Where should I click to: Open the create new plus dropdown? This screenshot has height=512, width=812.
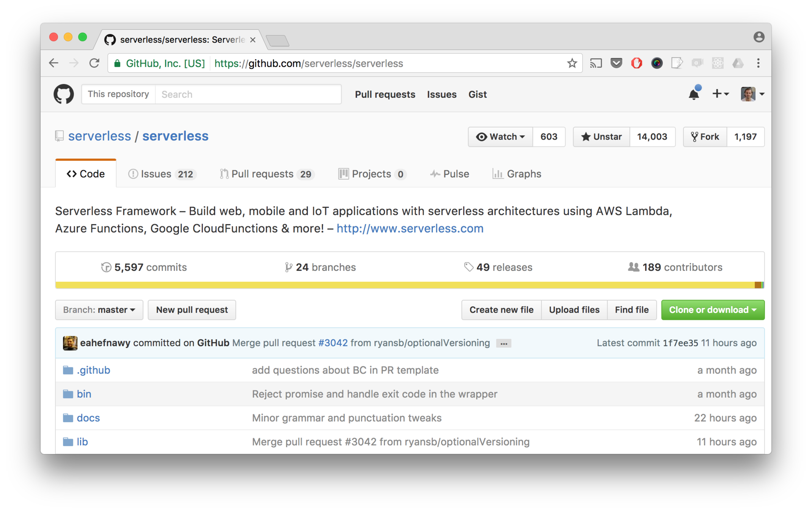point(720,94)
